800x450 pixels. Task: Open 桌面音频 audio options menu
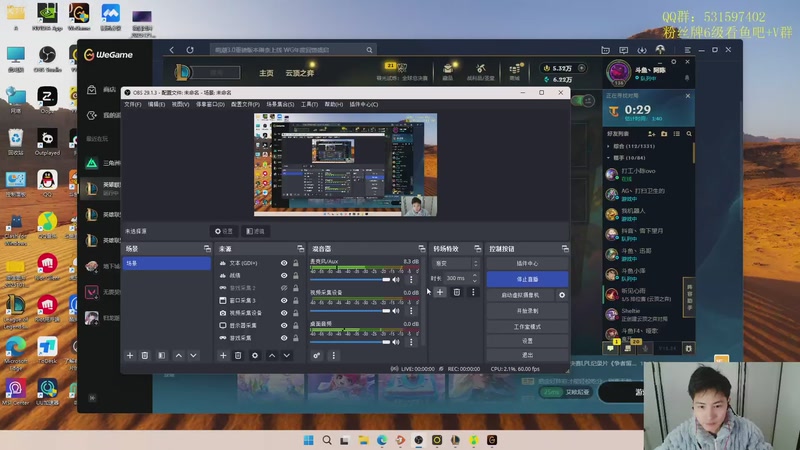click(411, 342)
